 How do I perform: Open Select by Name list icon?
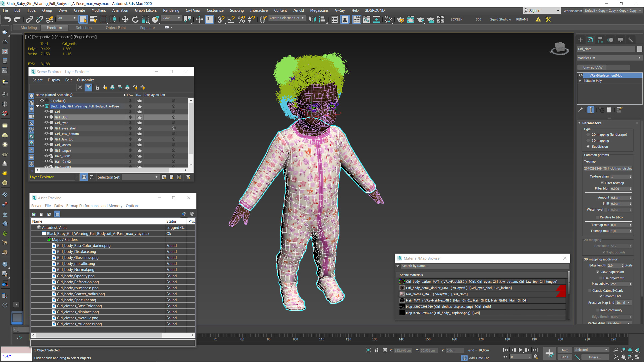[x=93, y=19]
